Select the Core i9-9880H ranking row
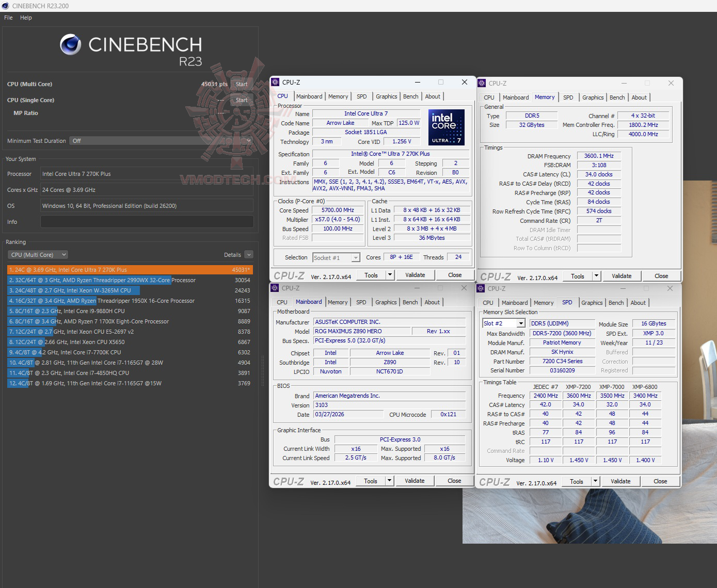 tap(130, 311)
